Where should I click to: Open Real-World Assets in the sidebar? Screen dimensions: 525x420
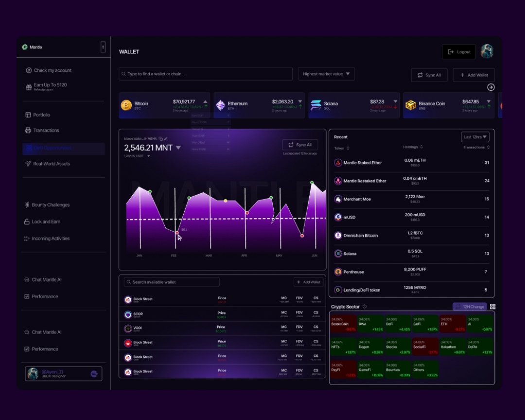48,164
